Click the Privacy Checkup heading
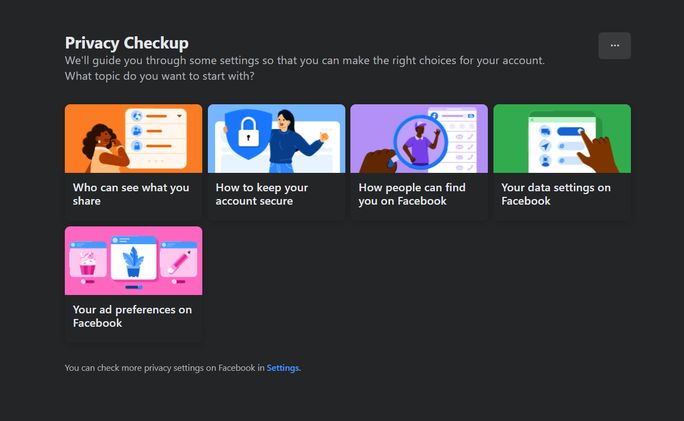This screenshot has width=684, height=421. click(127, 43)
